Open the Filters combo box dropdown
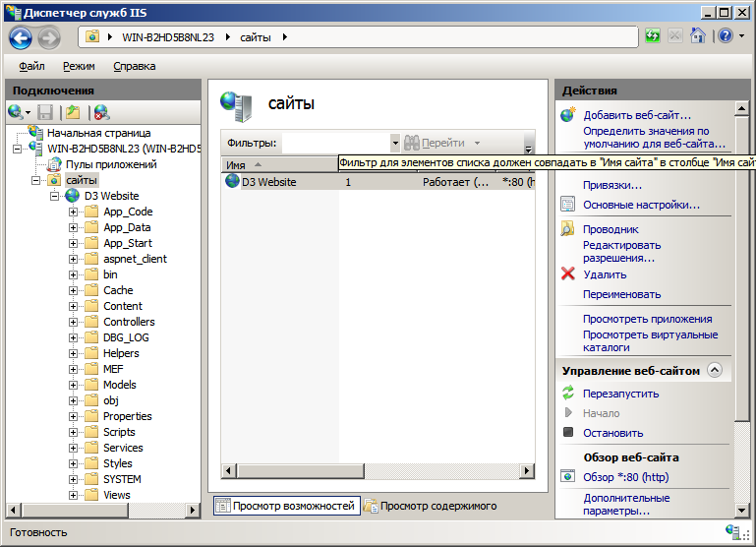Screen dimensions: 756x547 395,143
